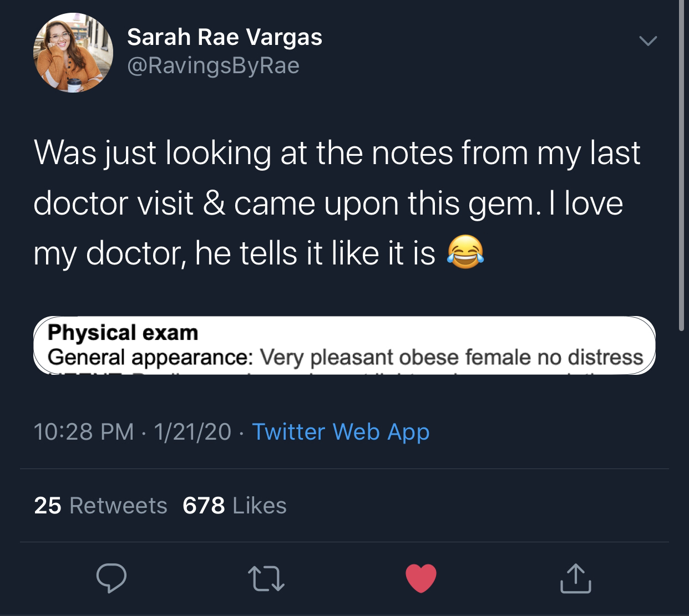
Task: Click the "General appearance" label in image
Action: [150, 357]
